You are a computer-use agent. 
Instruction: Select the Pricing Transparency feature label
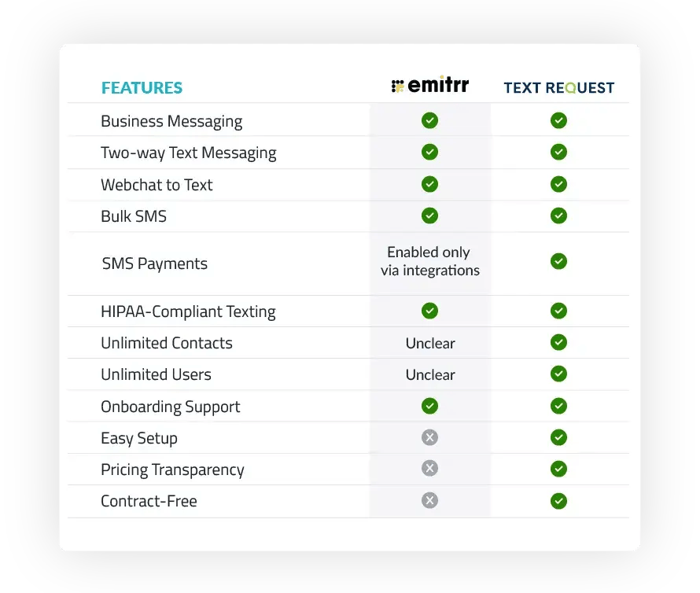[172, 470]
